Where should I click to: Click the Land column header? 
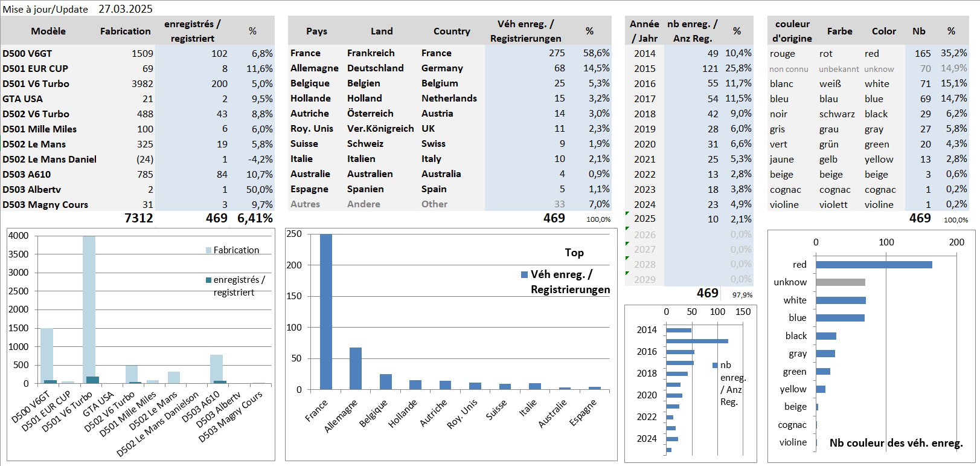(x=382, y=31)
